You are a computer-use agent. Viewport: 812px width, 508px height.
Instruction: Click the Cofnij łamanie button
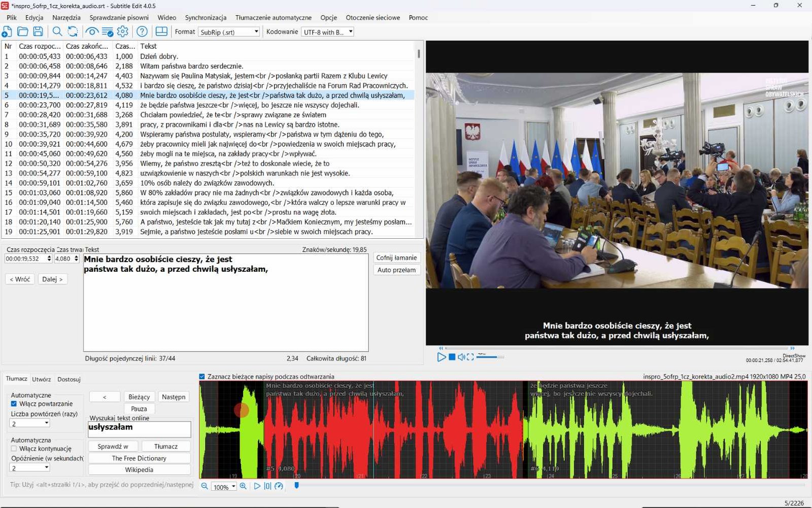click(396, 258)
